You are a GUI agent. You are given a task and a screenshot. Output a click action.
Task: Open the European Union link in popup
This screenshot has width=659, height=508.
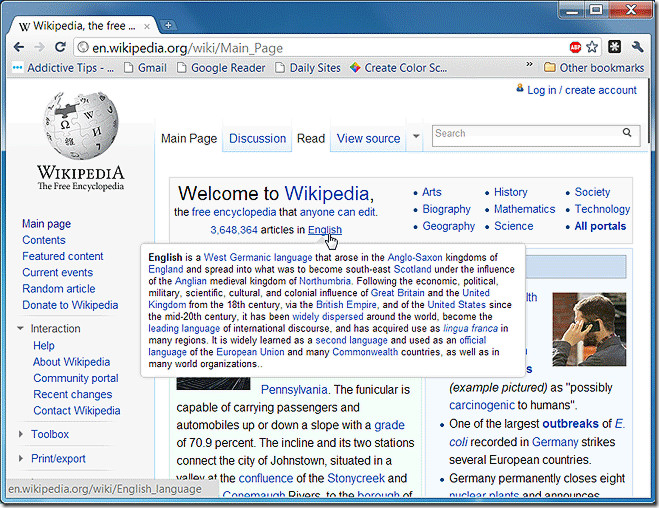pos(250,352)
